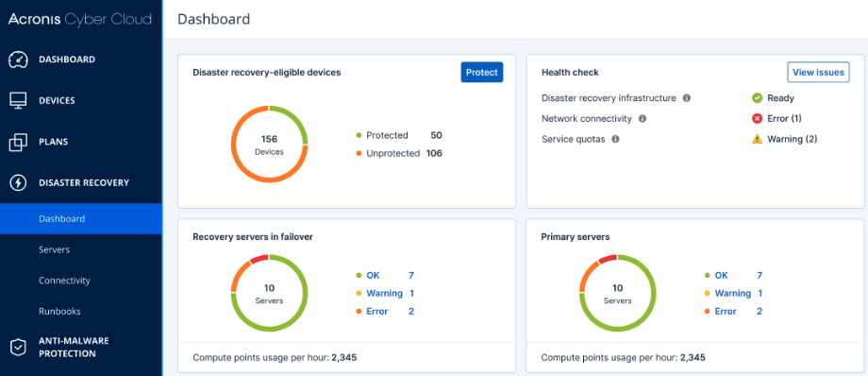868x376 pixels.
Task: Click compute points usage in Recovery servers card
Action: pyautogui.click(x=275, y=358)
